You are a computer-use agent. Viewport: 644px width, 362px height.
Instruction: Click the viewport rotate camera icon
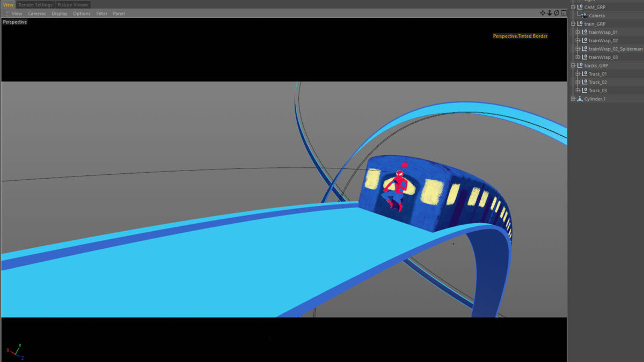pos(557,13)
